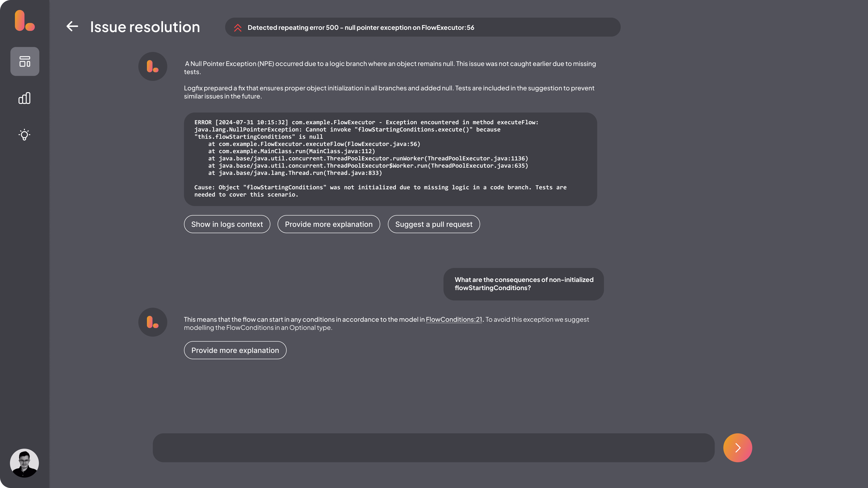Viewport: 868px width, 488px height.
Task: Click the back arrow beside Issue resolution
Action: point(72,27)
